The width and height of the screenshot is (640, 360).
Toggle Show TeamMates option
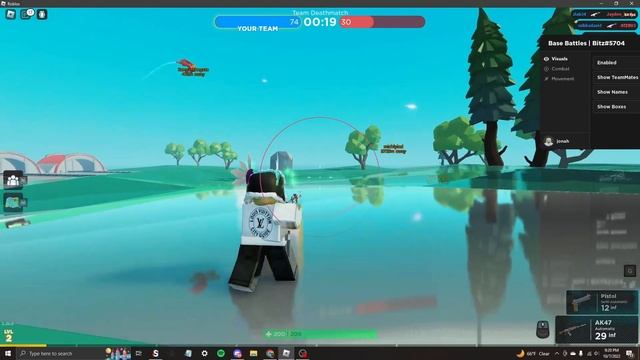tap(617, 78)
